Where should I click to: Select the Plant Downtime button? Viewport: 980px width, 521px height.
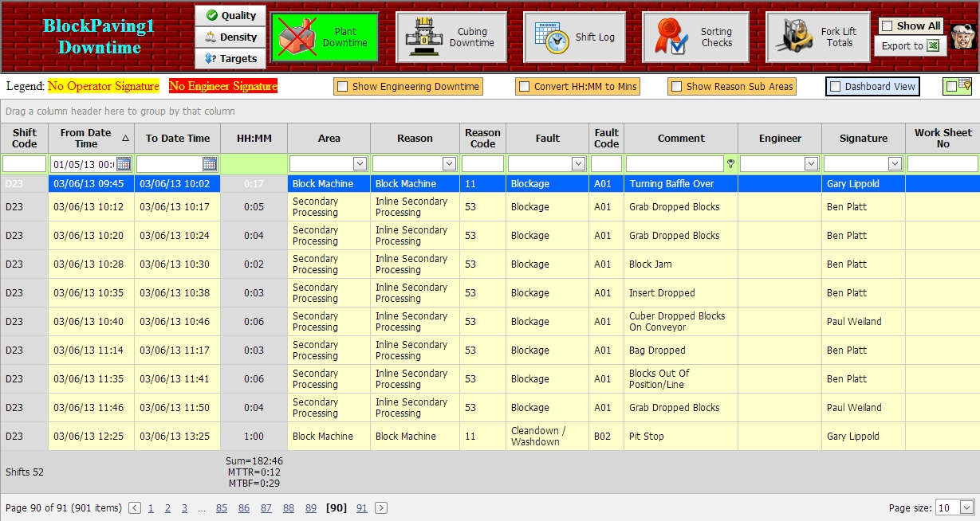[324, 37]
